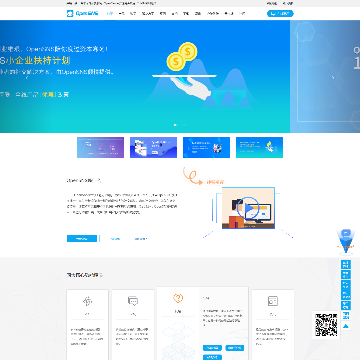The image size is (360, 360).
Task: Select the orange heart question mark icon
Action: click(x=178, y=298)
